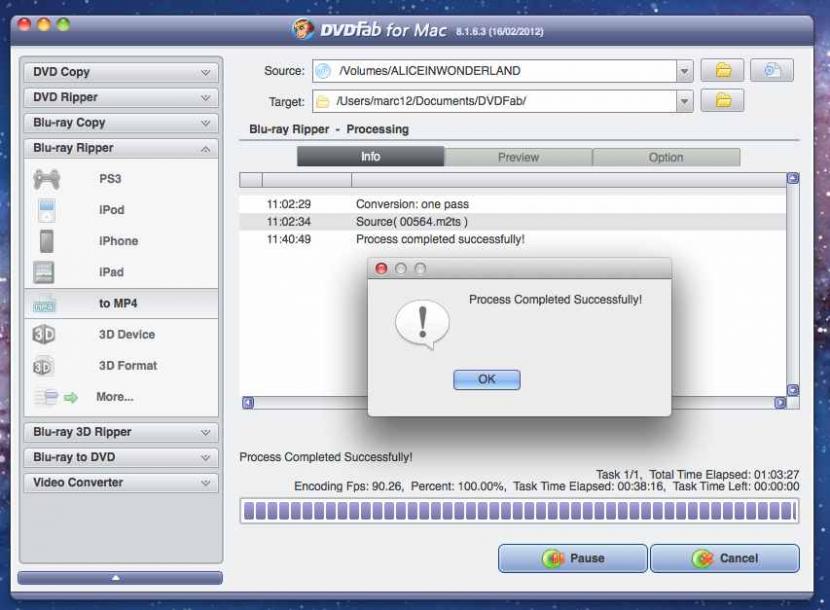
Task: Browse target folder with folder icon
Action: click(723, 100)
